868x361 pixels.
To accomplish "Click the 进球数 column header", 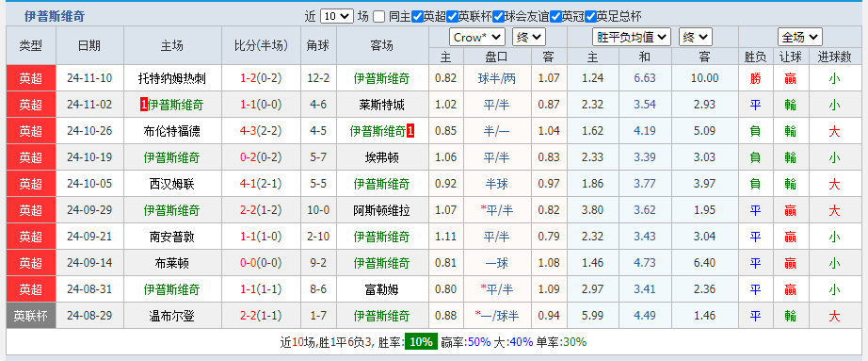I will tap(834, 57).
